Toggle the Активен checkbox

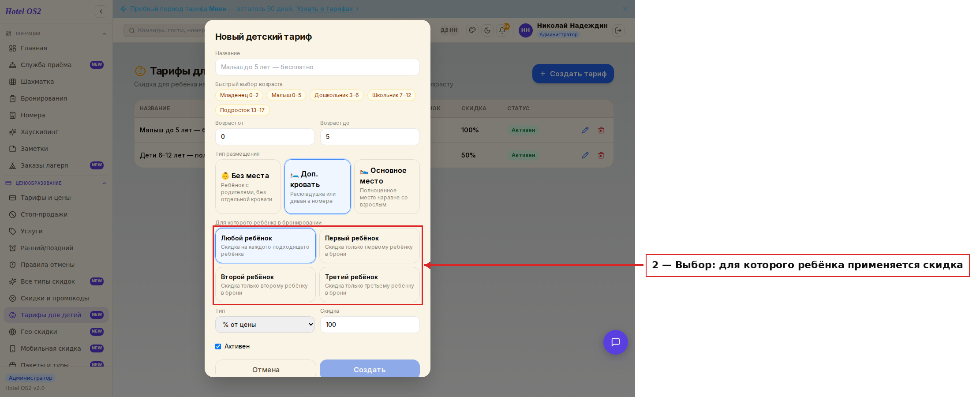(x=218, y=346)
